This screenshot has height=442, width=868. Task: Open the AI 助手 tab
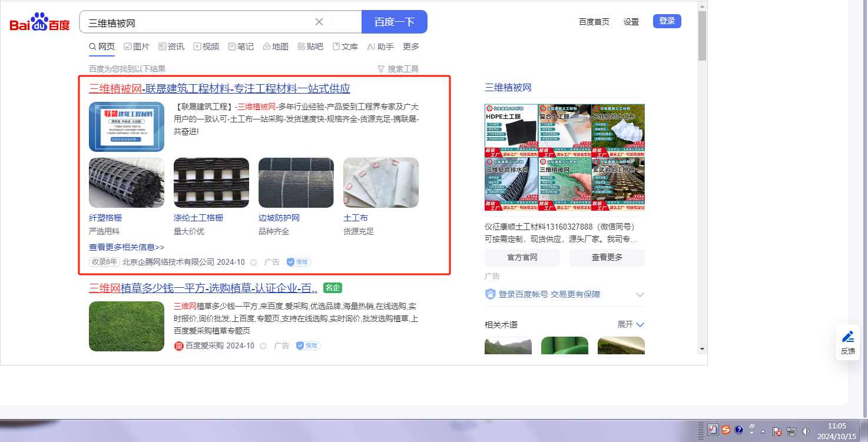pyautogui.click(x=380, y=46)
